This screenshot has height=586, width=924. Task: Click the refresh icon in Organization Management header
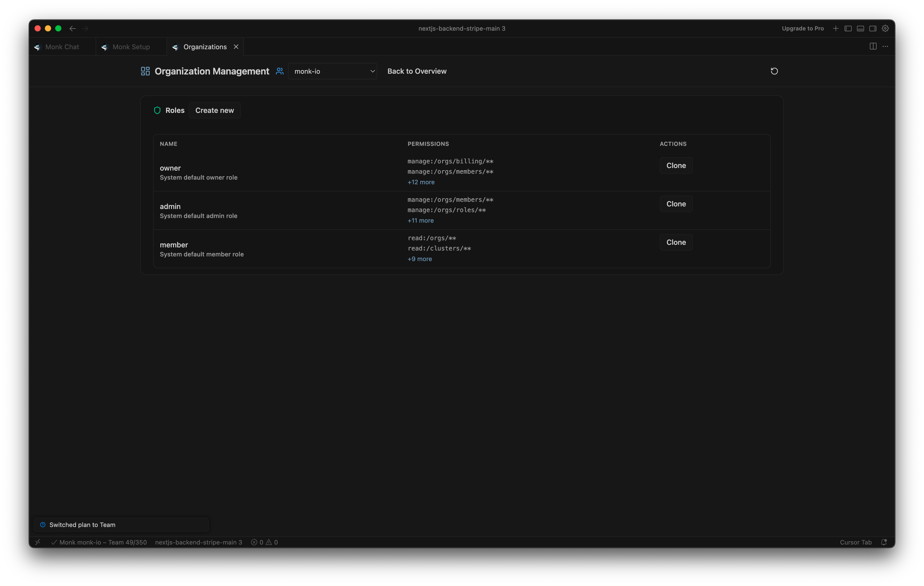[774, 71]
